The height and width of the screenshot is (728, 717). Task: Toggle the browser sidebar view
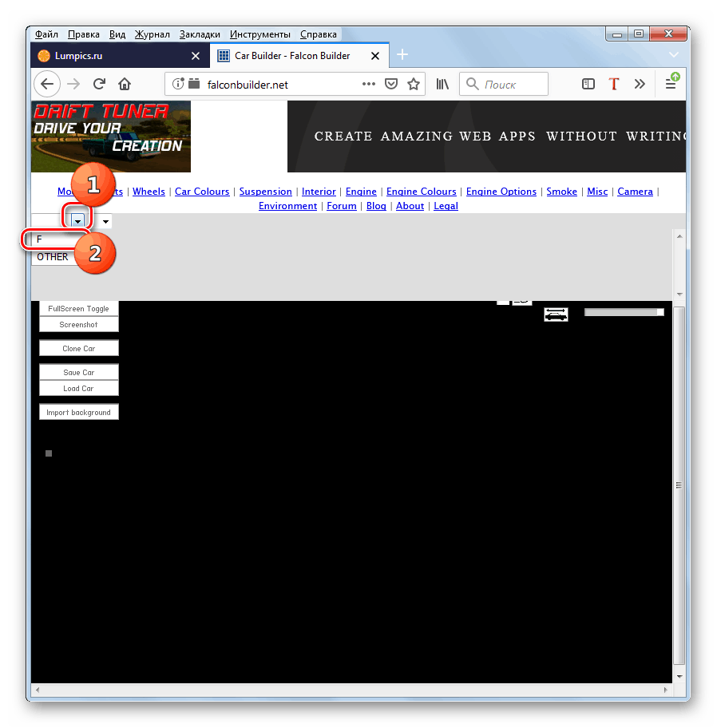pos(588,84)
